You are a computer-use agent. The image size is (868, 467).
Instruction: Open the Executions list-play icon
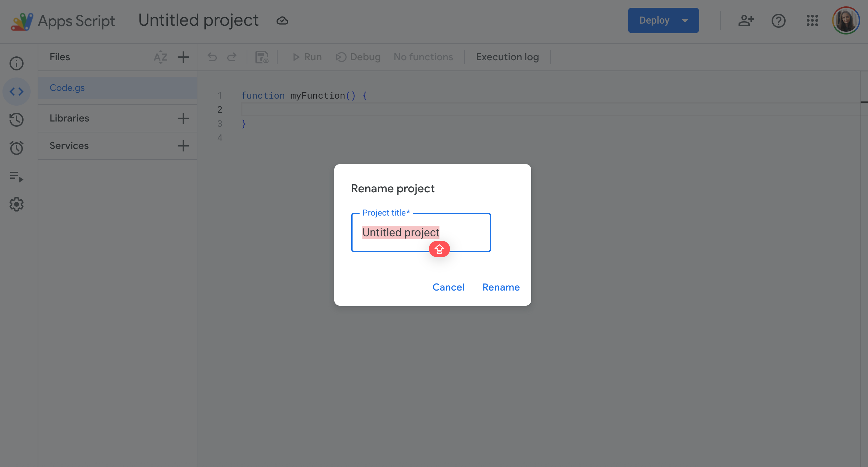tap(17, 176)
